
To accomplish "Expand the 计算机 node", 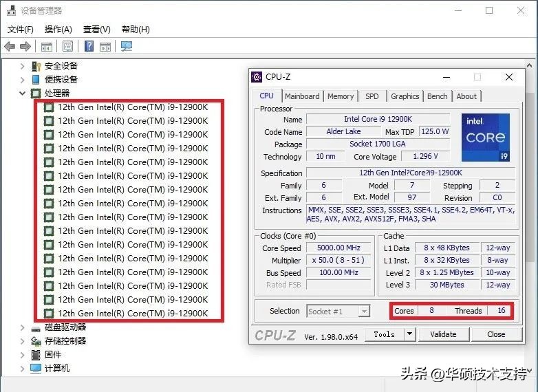I will point(22,369).
